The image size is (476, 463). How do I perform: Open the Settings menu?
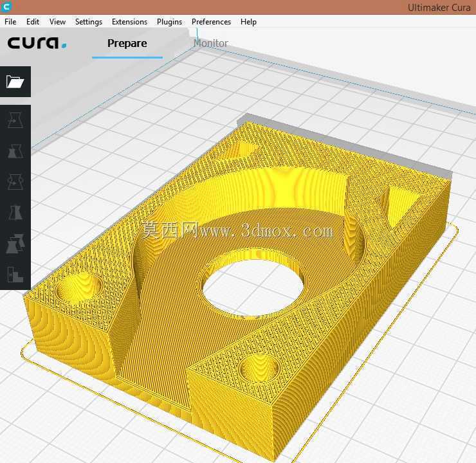pyautogui.click(x=89, y=22)
